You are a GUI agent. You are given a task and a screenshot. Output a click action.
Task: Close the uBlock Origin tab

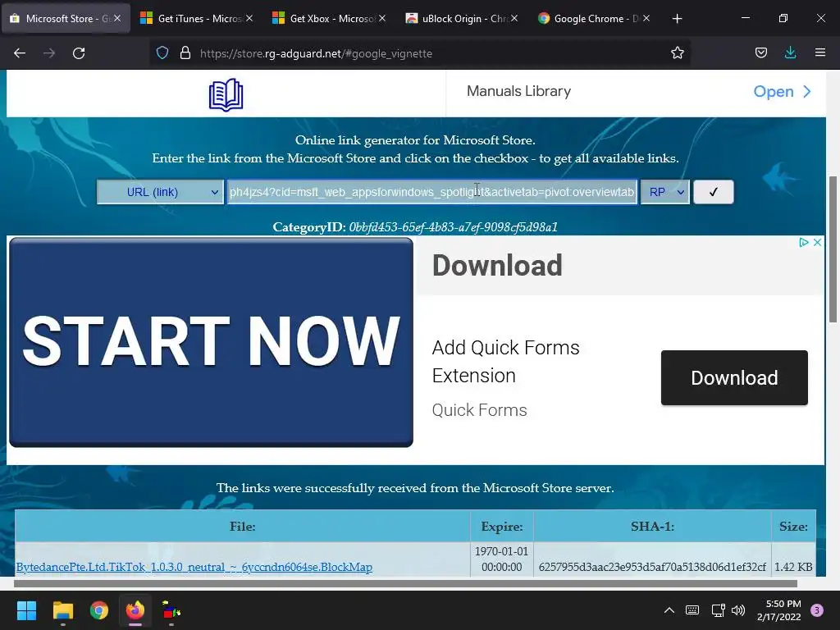pos(514,18)
